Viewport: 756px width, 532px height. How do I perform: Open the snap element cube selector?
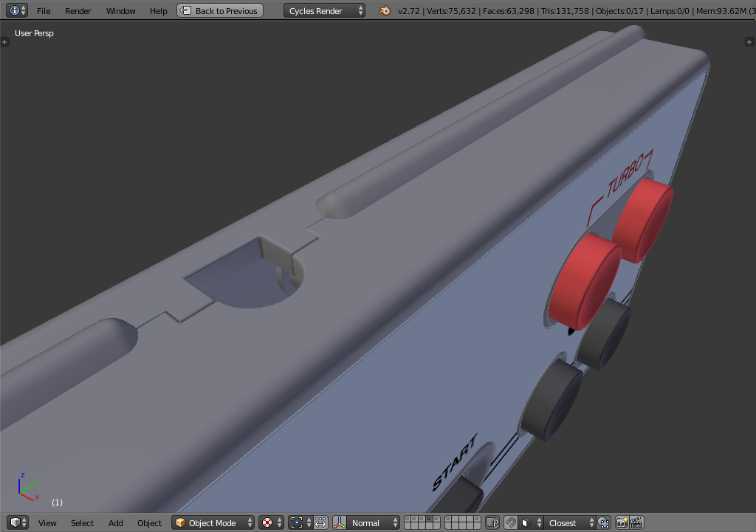point(529,522)
